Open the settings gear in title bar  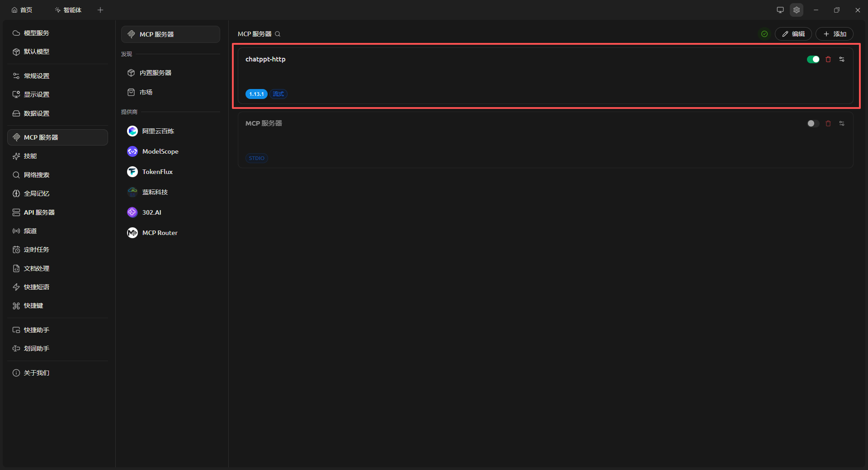[x=797, y=10]
